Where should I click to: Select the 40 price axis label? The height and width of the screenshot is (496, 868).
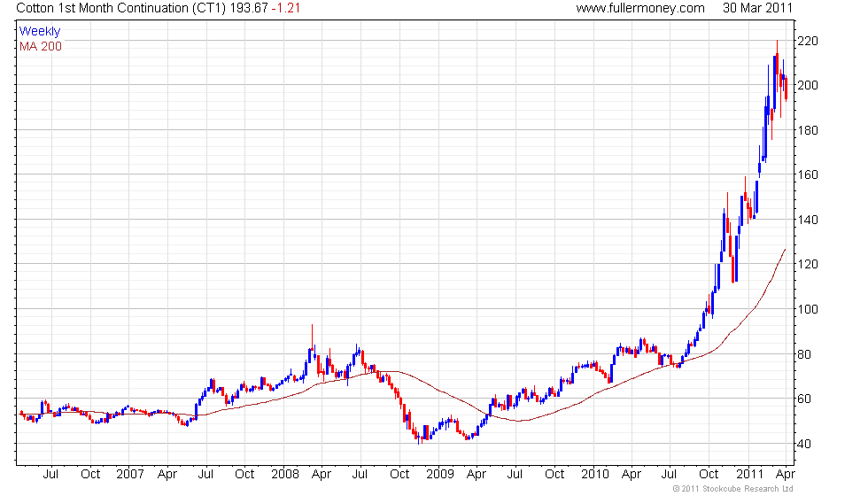pos(804,444)
